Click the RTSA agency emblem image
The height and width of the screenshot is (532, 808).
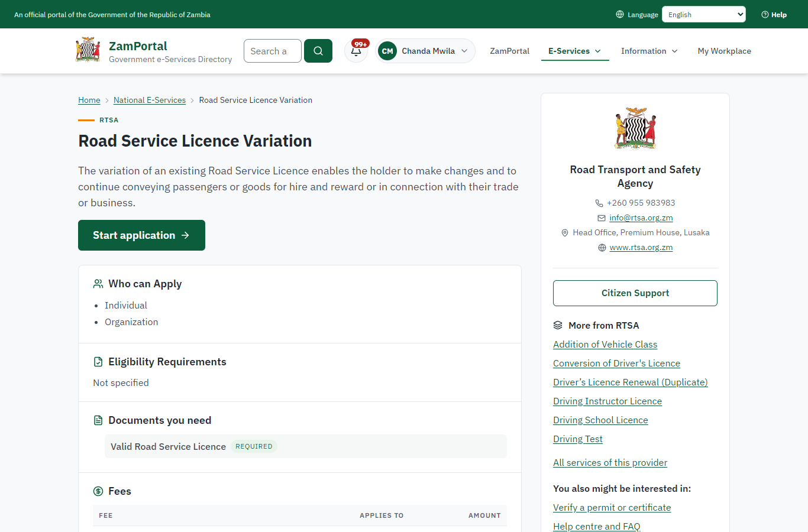coord(635,128)
